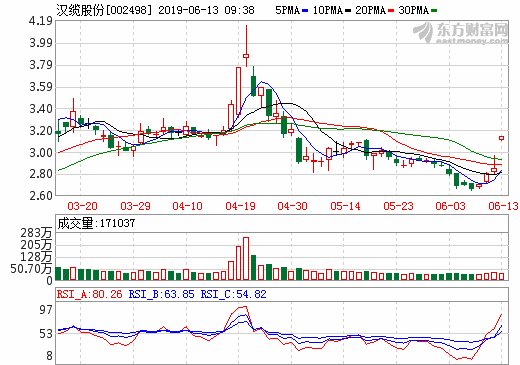This screenshot has height=365, width=520.
Task: Select the 04-19 date label
Action: [x=240, y=206]
